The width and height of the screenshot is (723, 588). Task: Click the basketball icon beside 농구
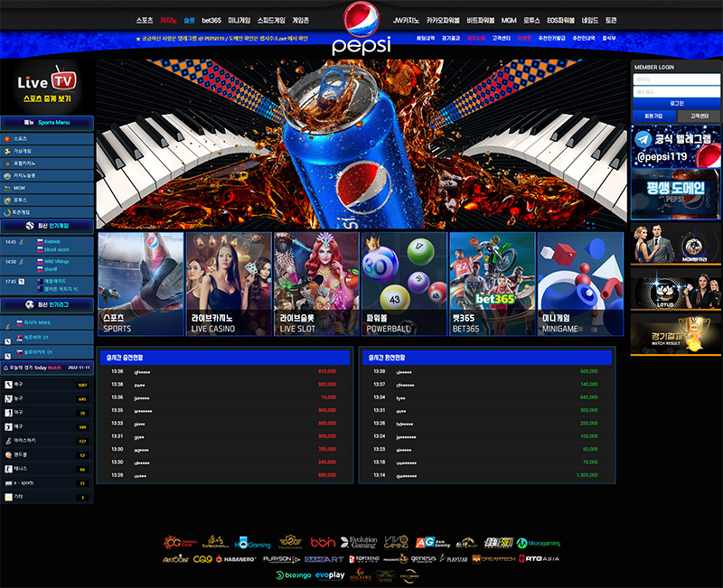[8, 398]
